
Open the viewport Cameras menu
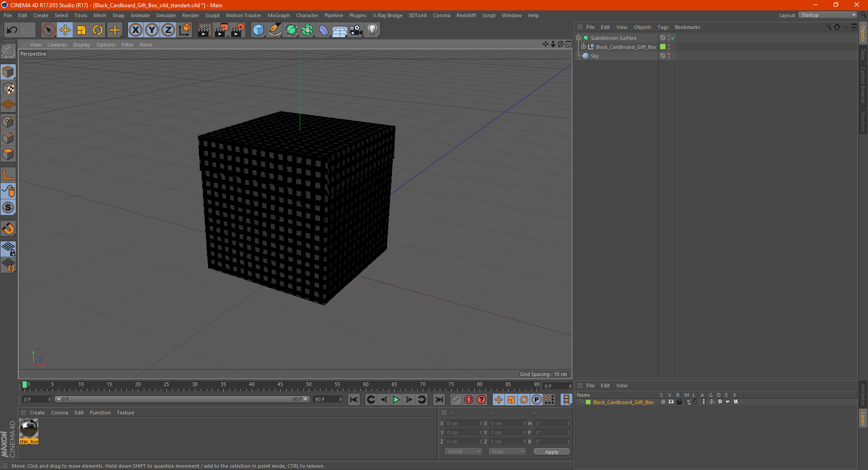(57, 45)
